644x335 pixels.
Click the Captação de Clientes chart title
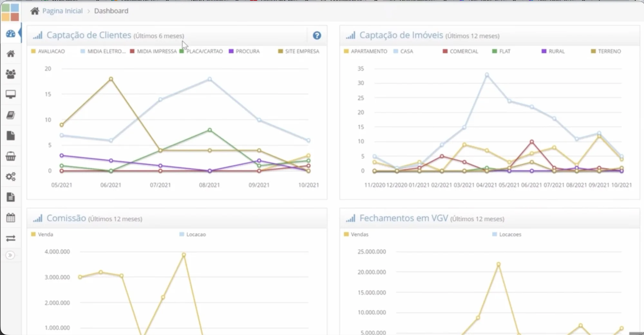[89, 35]
